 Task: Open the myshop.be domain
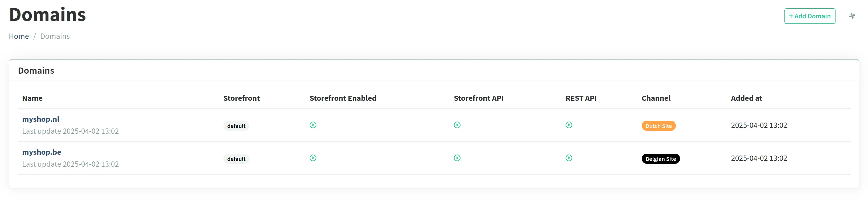(42, 152)
